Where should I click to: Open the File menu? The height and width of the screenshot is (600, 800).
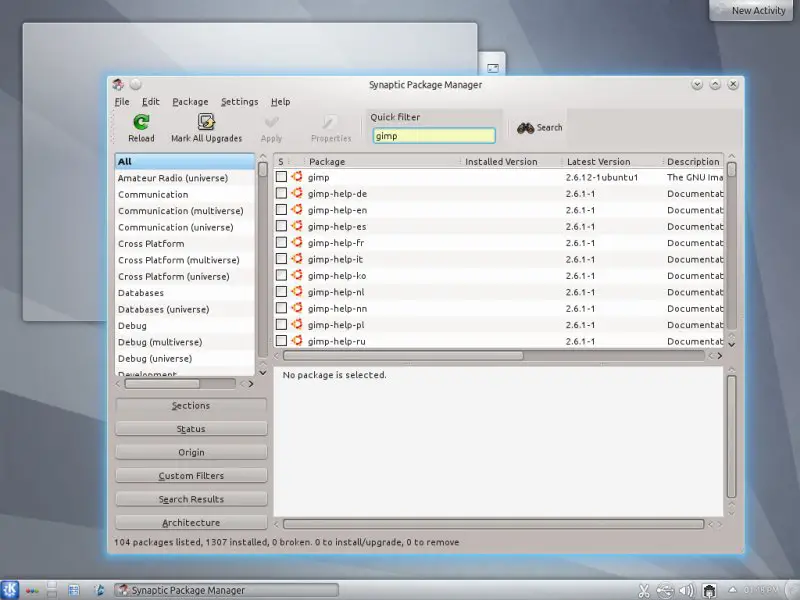coord(122,102)
